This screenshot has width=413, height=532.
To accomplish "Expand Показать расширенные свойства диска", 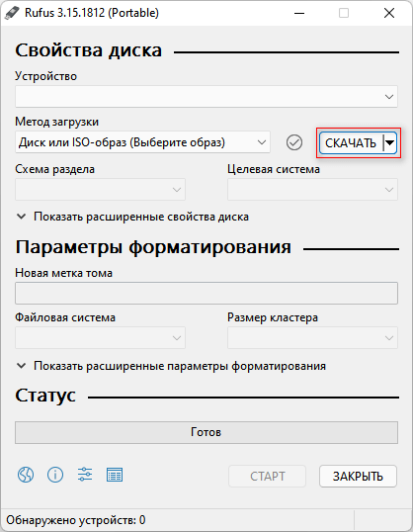I will (x=132, y=217).
